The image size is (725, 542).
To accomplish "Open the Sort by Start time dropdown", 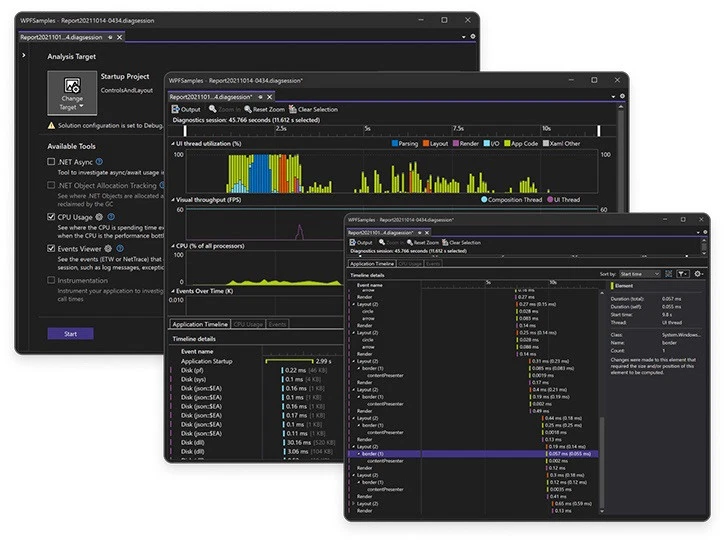I will pos(639,274).
